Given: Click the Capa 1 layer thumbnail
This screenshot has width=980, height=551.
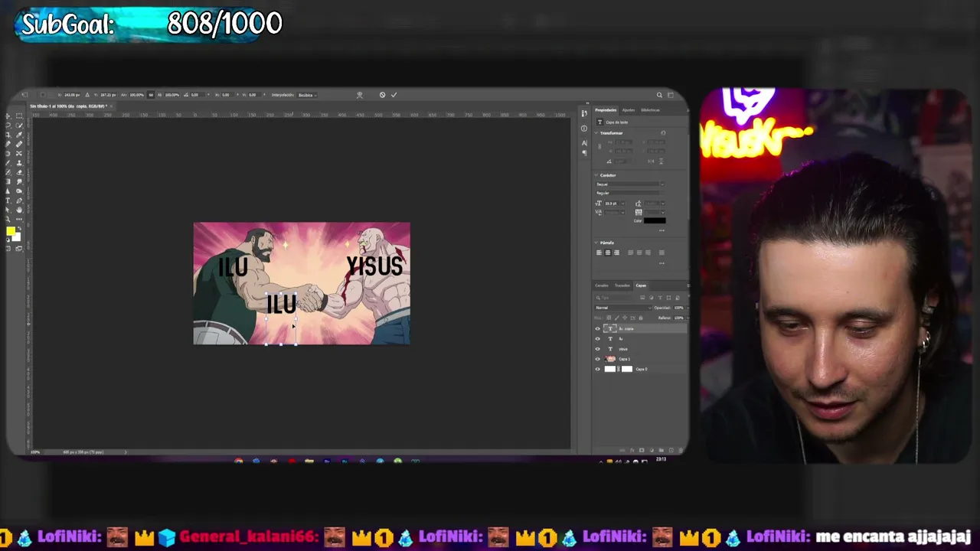Looking at the screenshot, I should click(x=610, y=359).
